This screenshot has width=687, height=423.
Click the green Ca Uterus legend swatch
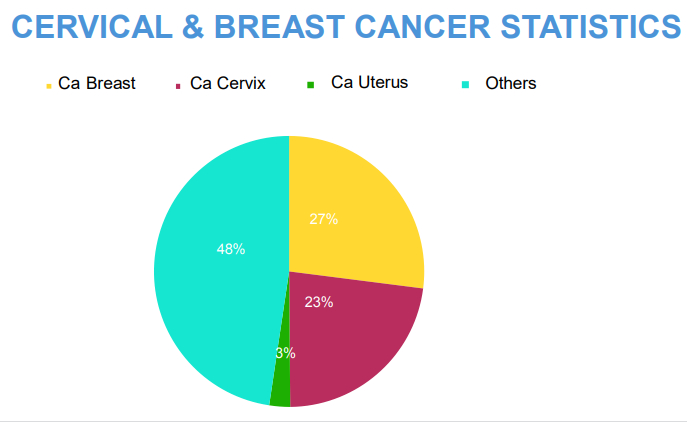[x=311, y=84]
